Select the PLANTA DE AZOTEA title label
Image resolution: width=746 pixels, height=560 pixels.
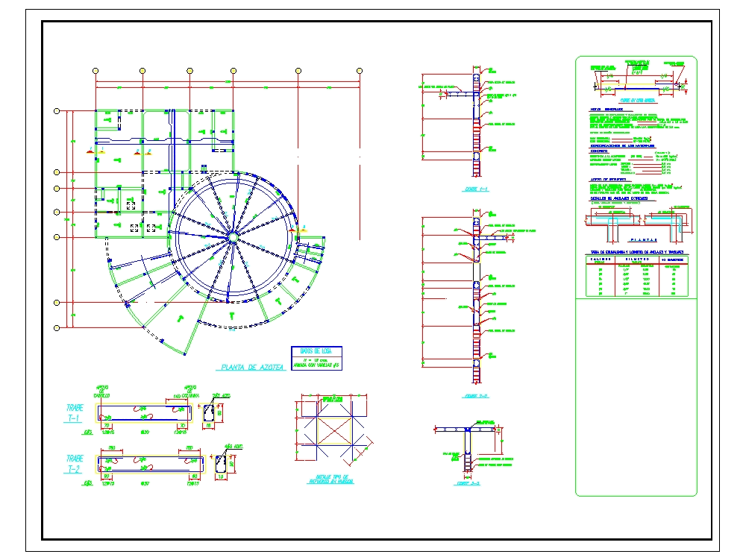pyautogui.click(x=252, y=366)
